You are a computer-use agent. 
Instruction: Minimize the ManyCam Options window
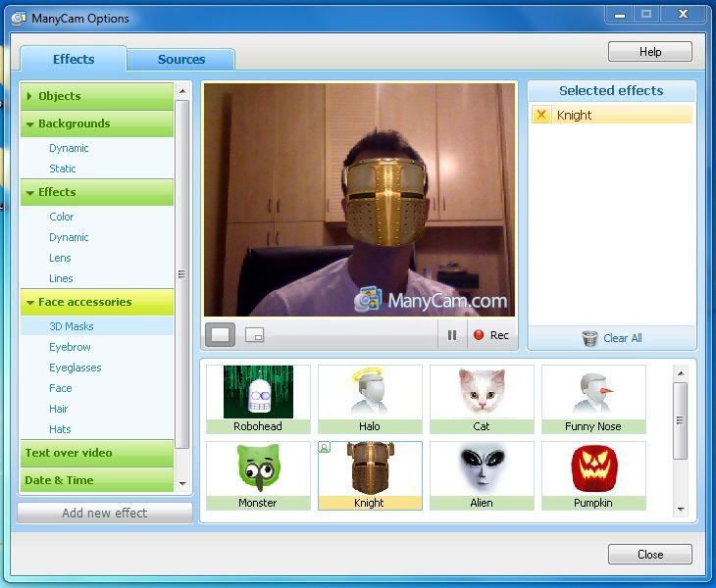pyautogui.click(x=619, y=15)
